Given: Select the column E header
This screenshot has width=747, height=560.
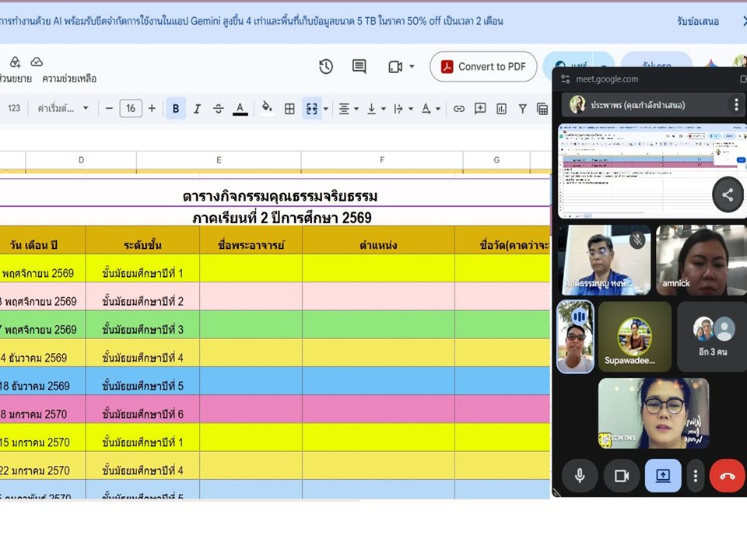Looking at the screenshot, I should click(x=219, y=160).
